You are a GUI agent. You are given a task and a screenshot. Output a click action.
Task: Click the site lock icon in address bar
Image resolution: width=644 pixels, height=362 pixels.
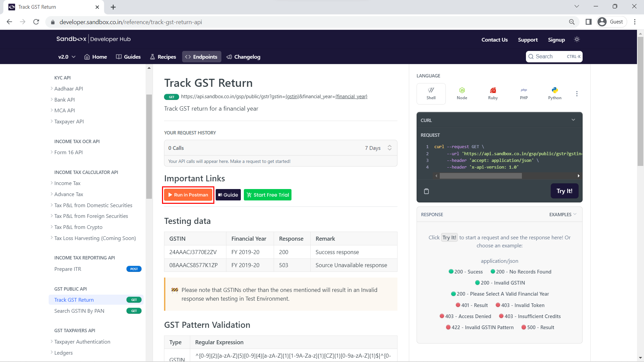pyautogui.click(x=52, y=22)
